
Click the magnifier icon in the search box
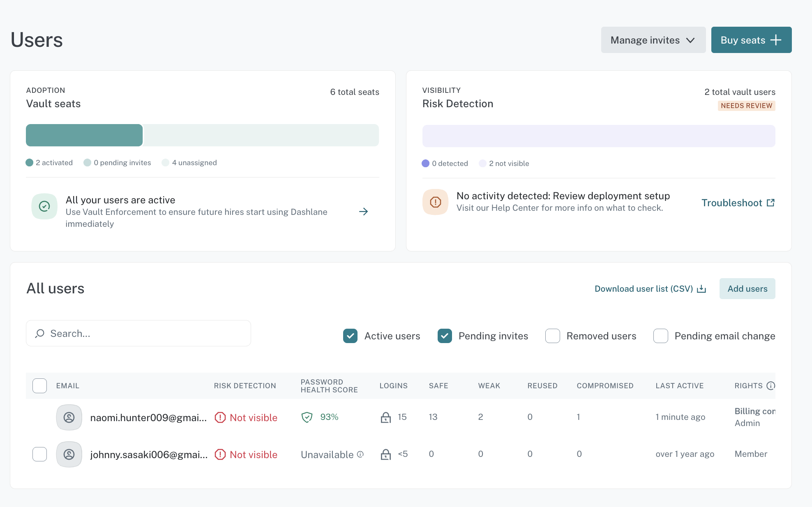[x=40, y=334]
